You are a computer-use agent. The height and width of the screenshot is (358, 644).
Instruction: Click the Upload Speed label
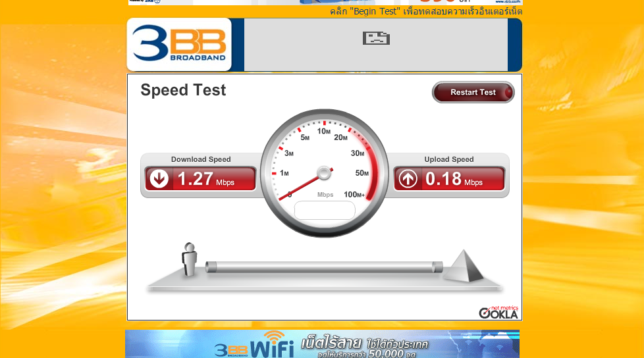tap(449, 159)
